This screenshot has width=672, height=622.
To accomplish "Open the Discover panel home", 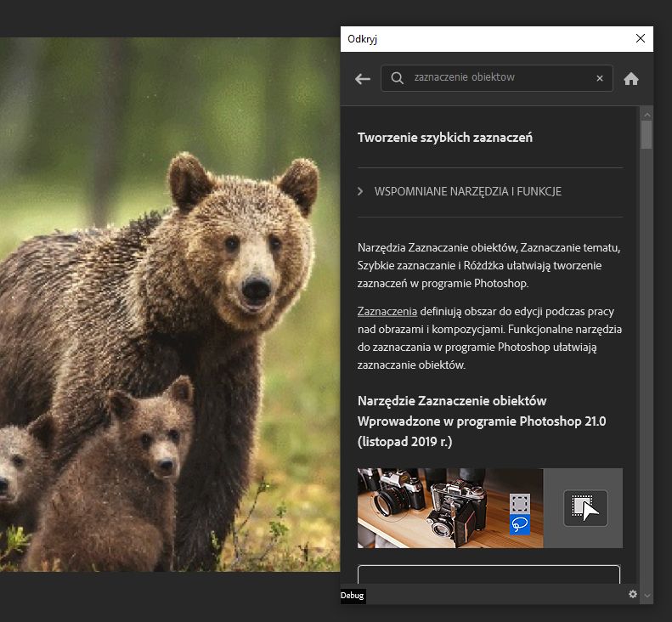I will [x=631, y=78].
